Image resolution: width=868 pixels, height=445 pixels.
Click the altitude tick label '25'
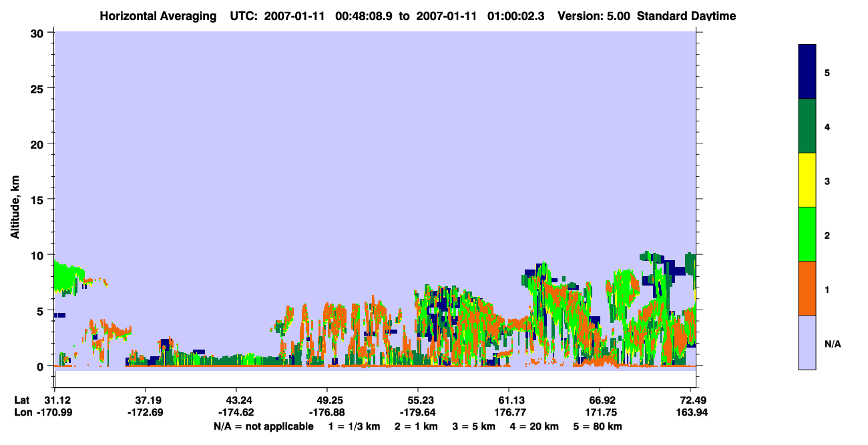pyautogui.click(x=39, y=88)
